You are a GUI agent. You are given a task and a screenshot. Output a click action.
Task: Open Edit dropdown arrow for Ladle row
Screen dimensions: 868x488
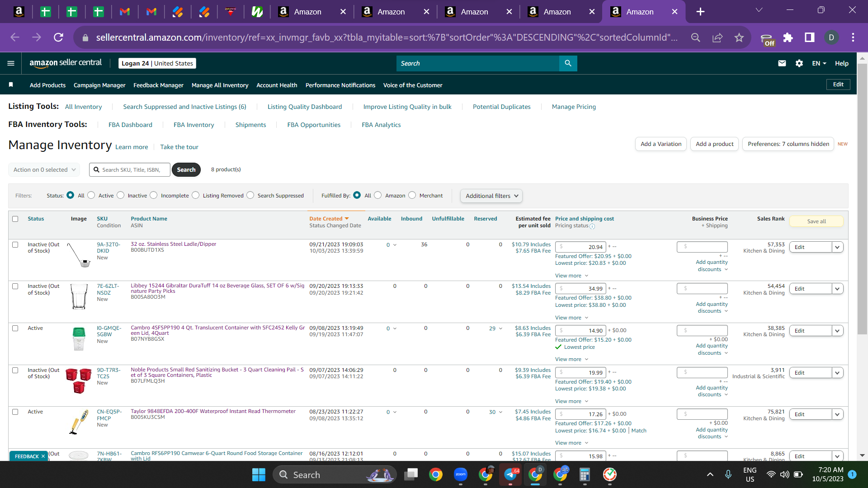click(837, 247)
